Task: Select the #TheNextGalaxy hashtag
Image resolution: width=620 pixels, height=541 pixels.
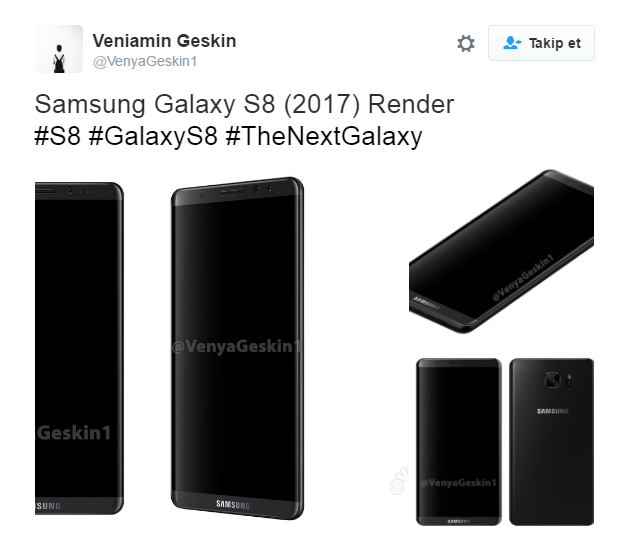Action: 324,137
